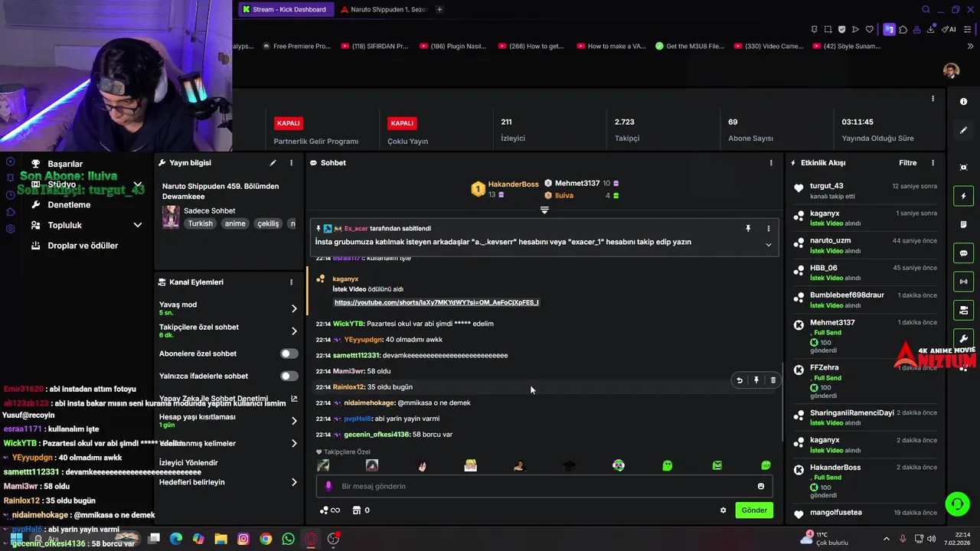Pin the Rainlox12 chat message

pos(756,380)
